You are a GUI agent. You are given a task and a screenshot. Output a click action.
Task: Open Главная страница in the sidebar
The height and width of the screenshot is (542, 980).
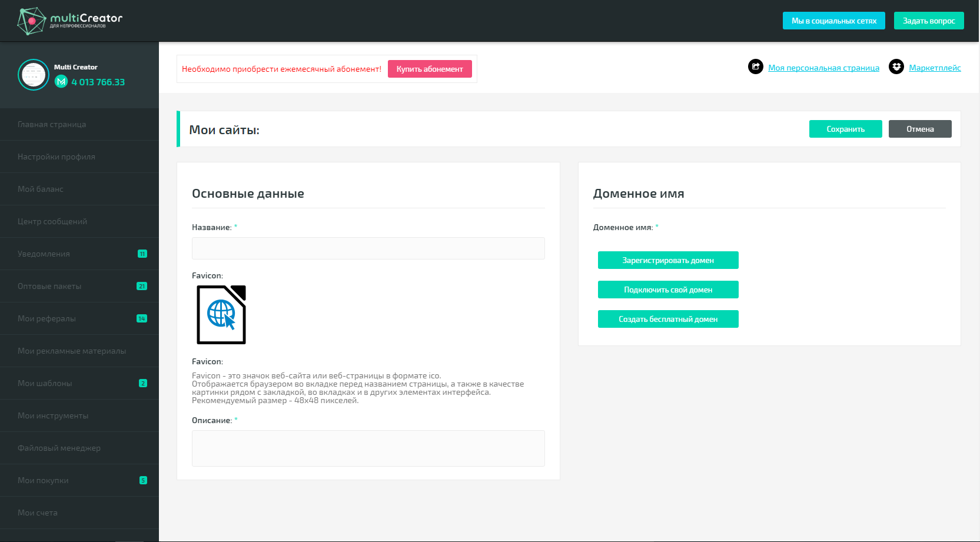52,124
